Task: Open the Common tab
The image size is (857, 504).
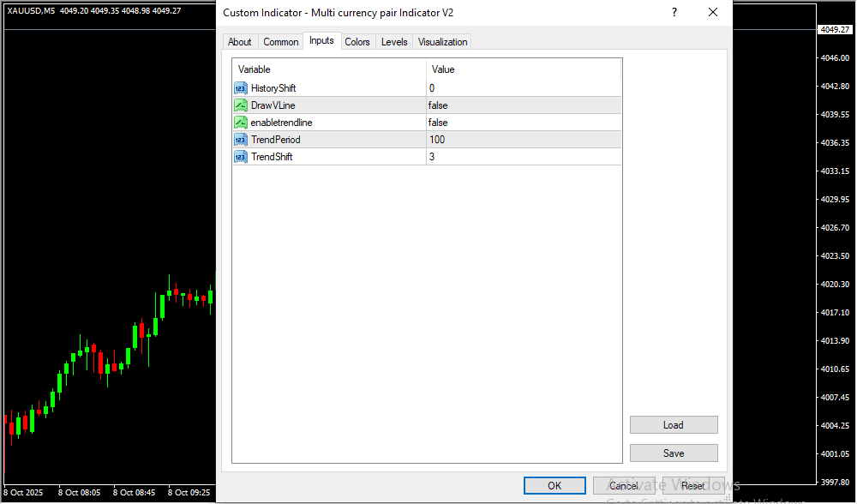Action: (281, 42)
